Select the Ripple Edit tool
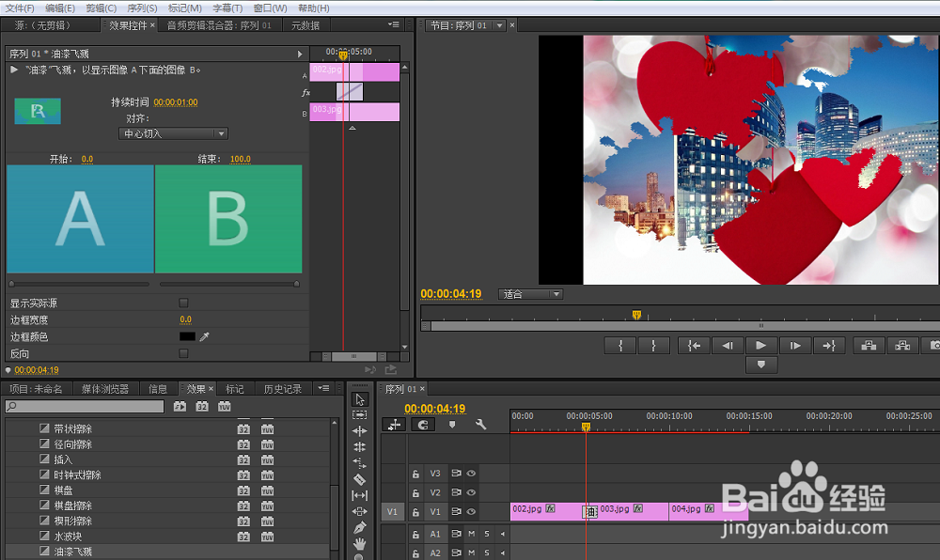This screenshot has height=560, width=940. tap(360, 430)
